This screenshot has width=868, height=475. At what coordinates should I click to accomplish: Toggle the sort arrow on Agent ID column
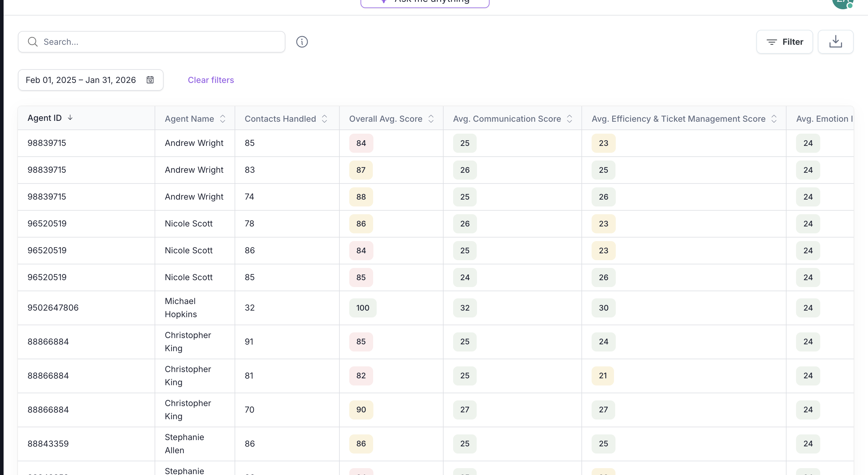coord(70,118)
